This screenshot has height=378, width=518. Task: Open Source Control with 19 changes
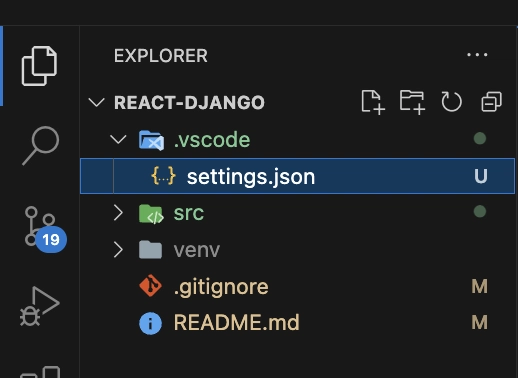(44, 229)
